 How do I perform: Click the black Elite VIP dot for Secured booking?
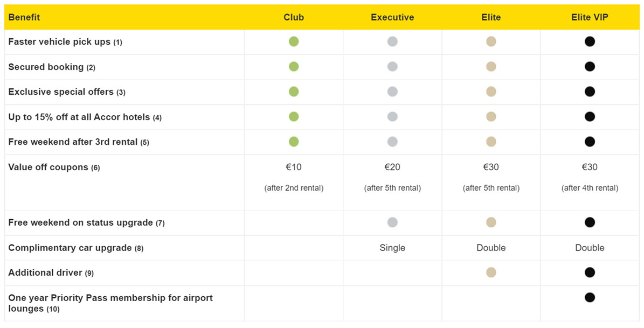[590, 67]
